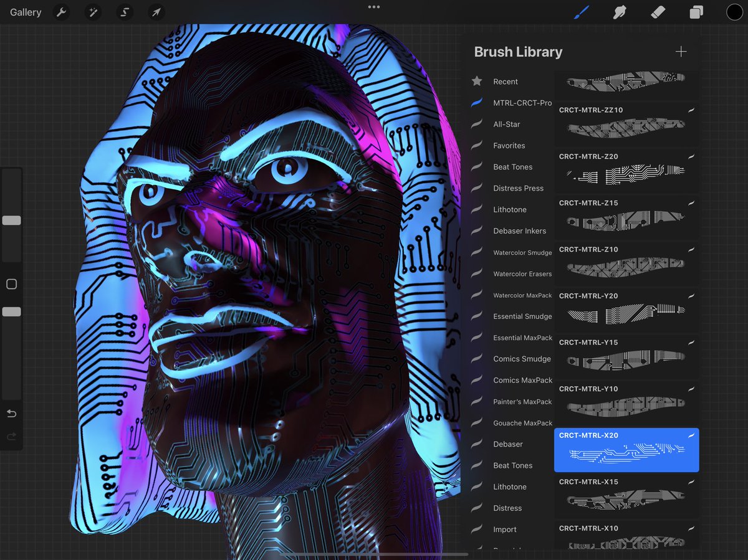Open the Essential Smudge brush set
The height and width of the screenshot is (560, 748).
coord(523,316)
